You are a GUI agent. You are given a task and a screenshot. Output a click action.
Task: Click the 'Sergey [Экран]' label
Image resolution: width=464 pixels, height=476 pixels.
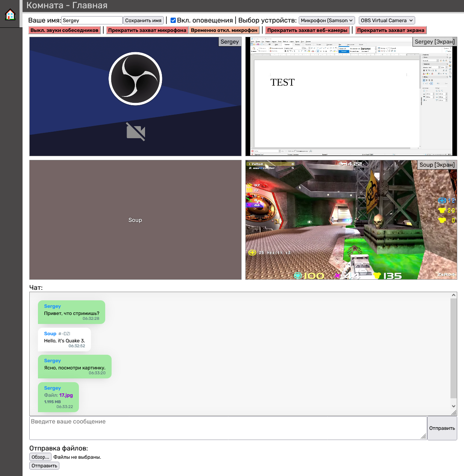point(435,42)
